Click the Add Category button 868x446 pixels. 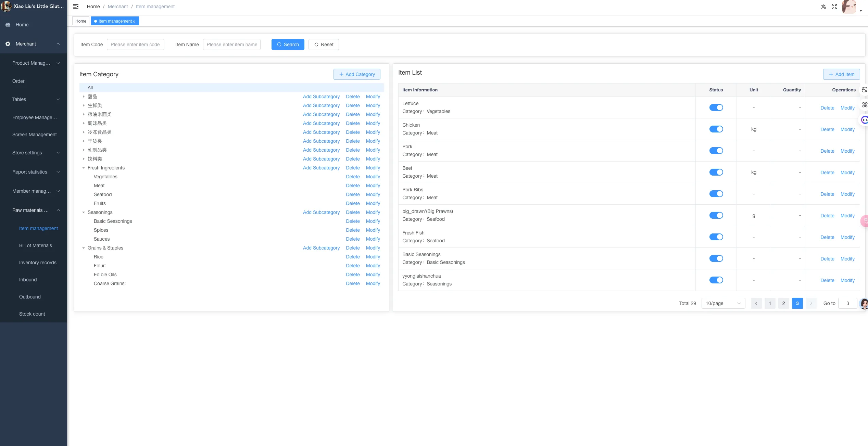click(x=357, y=74)
